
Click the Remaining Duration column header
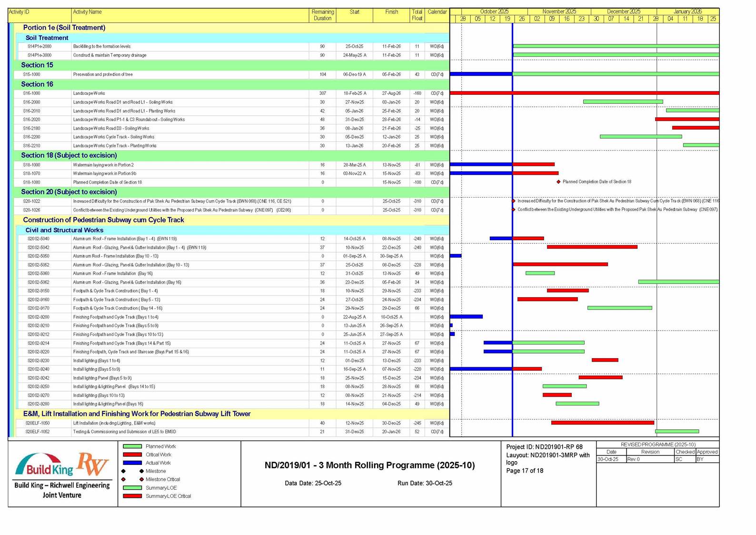point(322,15)
